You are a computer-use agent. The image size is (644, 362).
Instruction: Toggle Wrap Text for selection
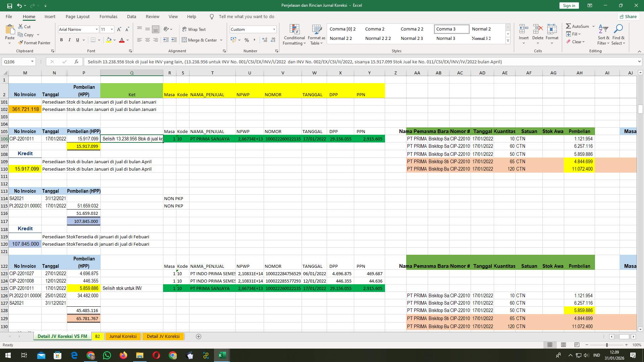tap(194, 29)
